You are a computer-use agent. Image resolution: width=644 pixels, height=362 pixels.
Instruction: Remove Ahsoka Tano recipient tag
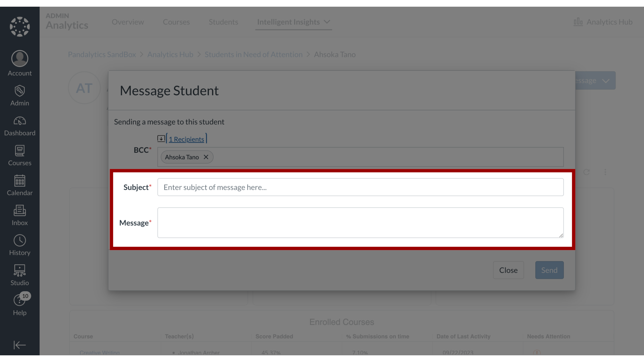coord(206,157)
